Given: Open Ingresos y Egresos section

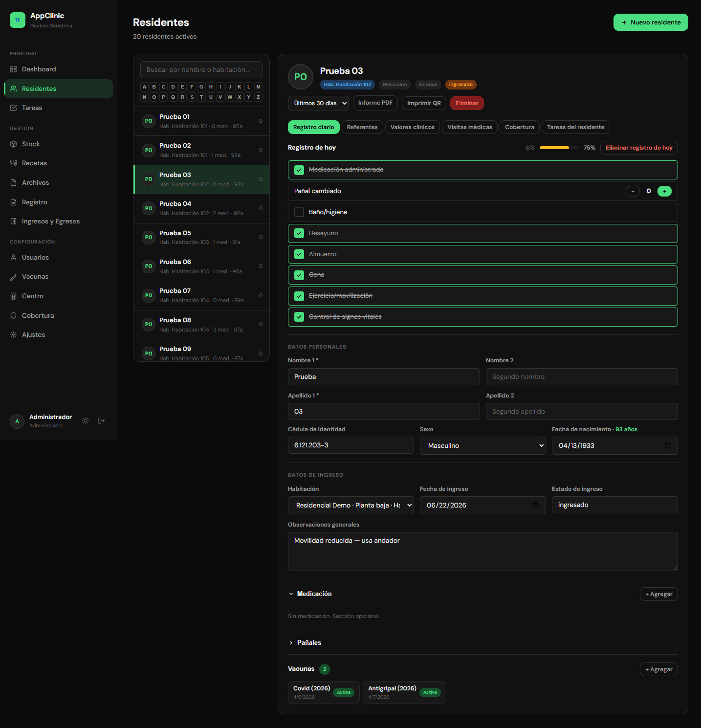Looking at the screenshot, I should [58, 221].
